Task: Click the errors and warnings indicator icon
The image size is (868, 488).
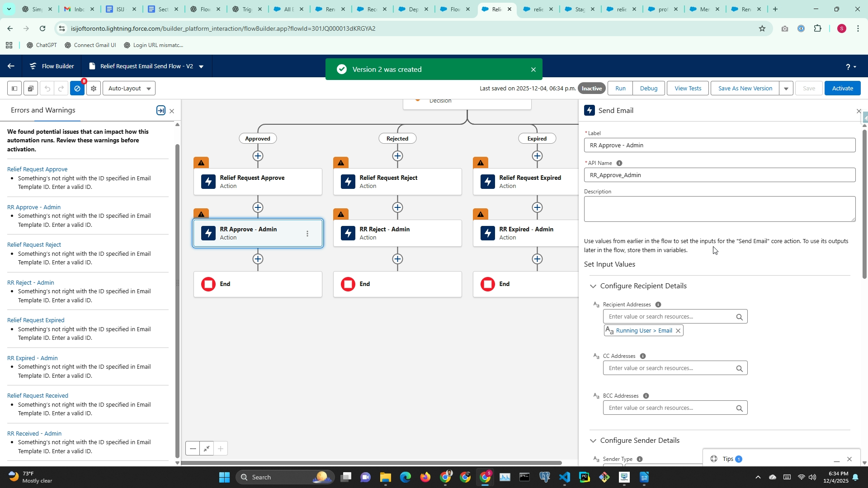Action: point(77,89)
